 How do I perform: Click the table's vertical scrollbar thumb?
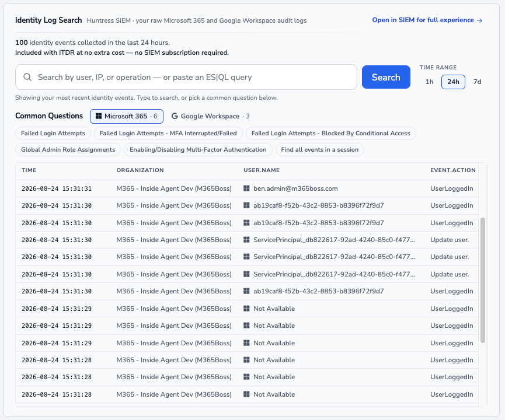pos(482,280)
